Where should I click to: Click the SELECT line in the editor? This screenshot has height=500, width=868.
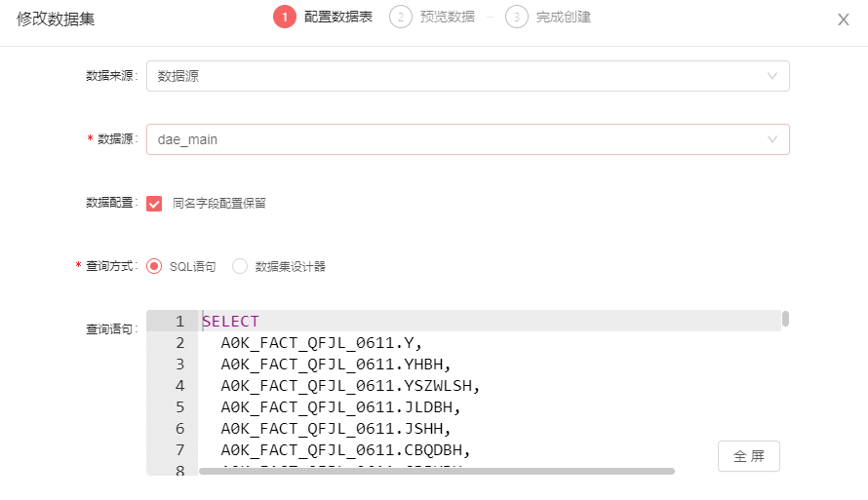tap(231, 322)
